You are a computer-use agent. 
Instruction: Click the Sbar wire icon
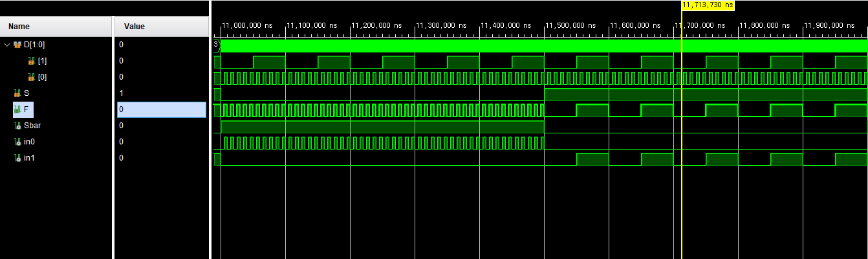click(x=17, y=126)
